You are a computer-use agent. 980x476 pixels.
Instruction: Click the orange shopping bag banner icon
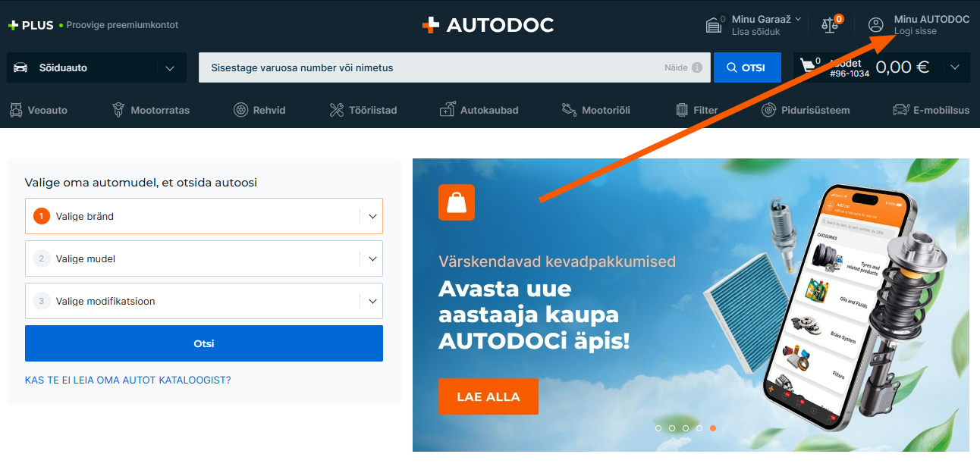[457, 202]
